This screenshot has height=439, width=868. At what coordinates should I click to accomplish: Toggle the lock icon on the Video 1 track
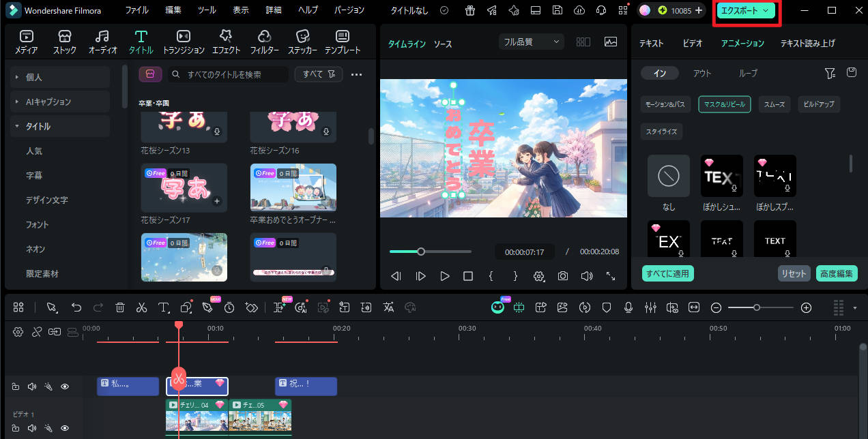click(x=16, y=428)
